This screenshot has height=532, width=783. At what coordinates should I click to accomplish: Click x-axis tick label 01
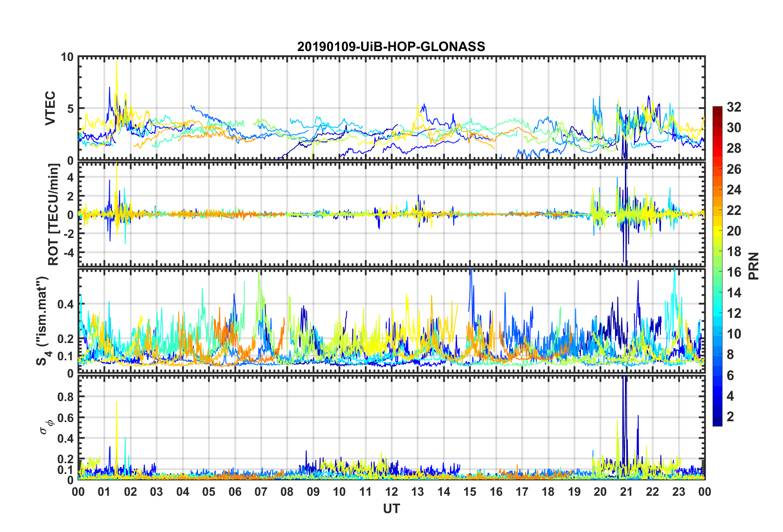coord(104,492)
